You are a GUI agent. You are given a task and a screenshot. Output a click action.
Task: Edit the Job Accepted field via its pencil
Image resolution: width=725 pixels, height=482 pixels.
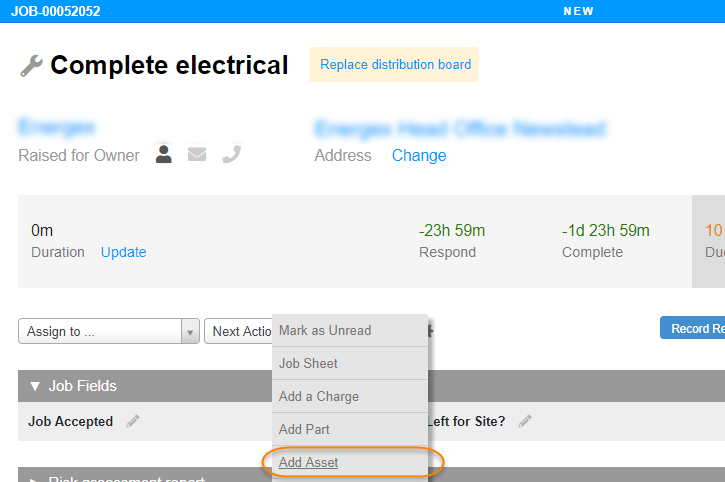[133, 422]
